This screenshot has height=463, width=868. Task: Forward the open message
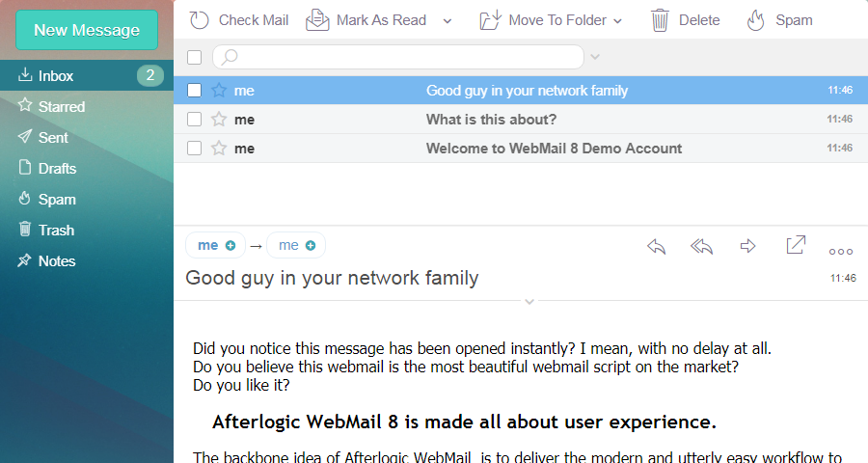pyautogui.click(x=747, y=246)
